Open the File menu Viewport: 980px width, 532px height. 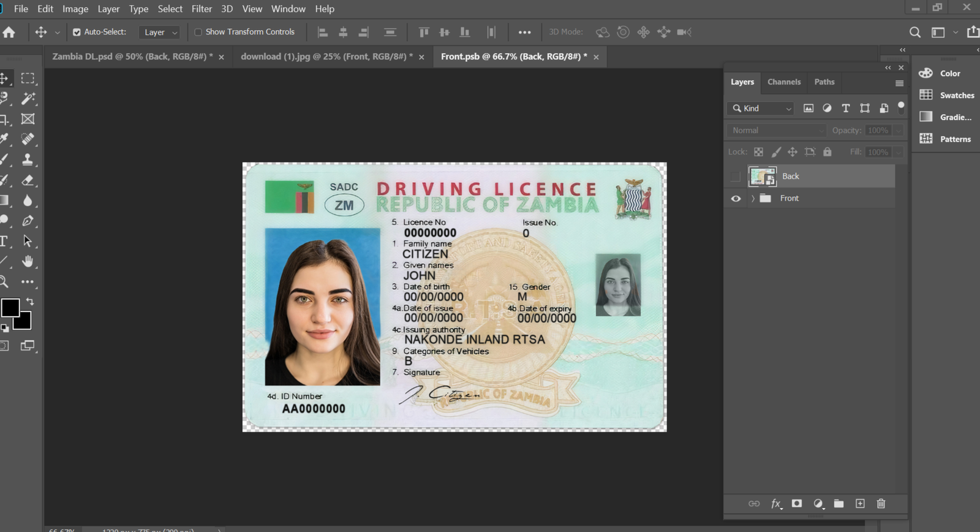(x=21, y=9)
